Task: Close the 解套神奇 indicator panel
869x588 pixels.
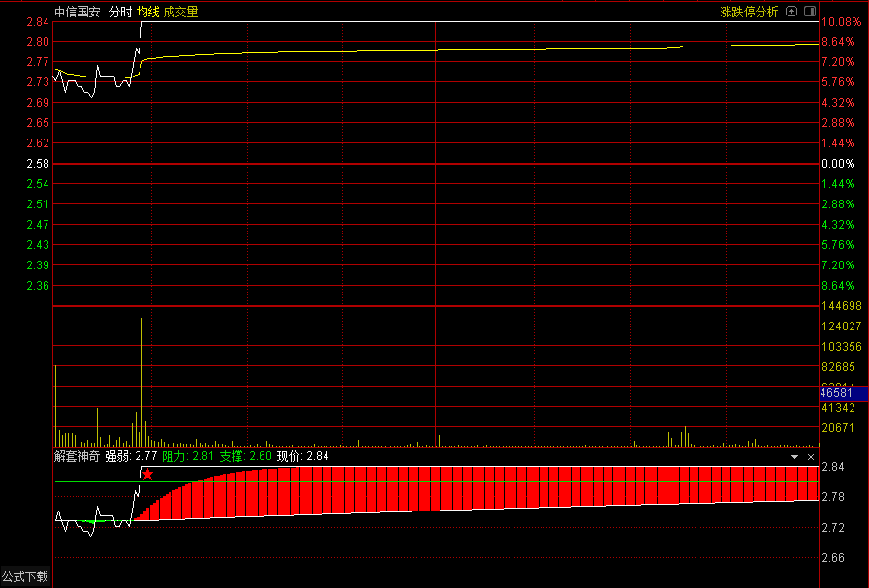Action: 811,456
